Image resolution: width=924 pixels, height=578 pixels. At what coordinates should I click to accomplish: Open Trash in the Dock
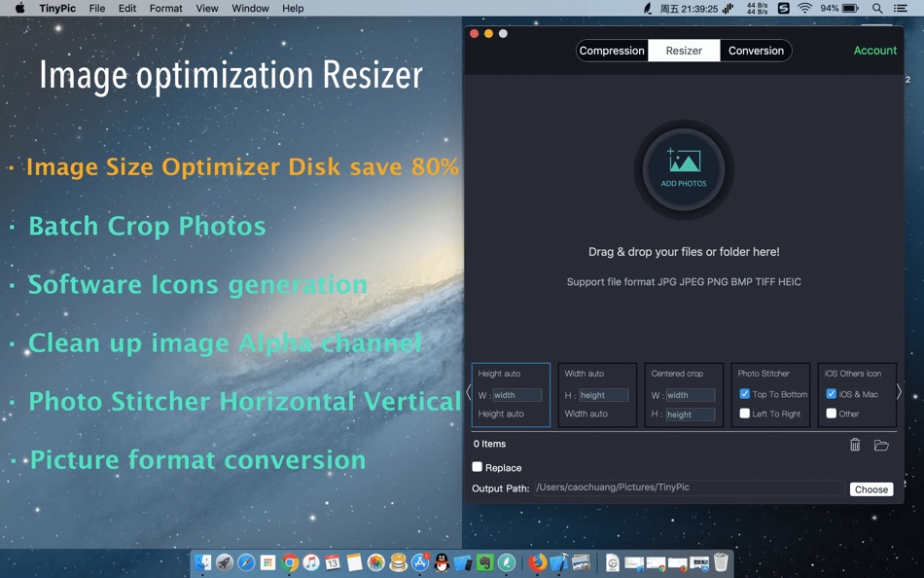pyautogui.click(x=721, y=562)
